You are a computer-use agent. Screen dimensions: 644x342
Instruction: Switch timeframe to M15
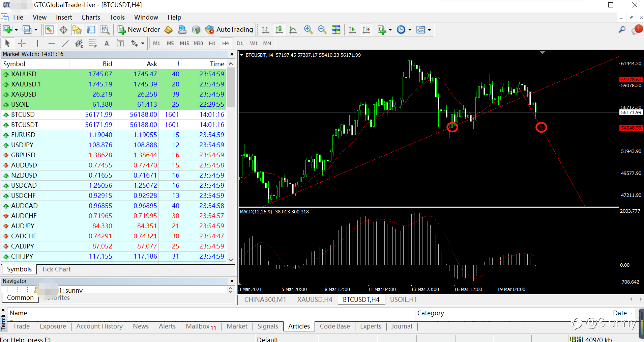click(184, 43)
